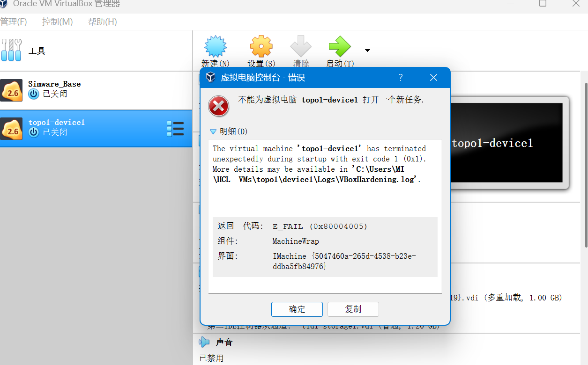Click 确定 button in error dialog
The image size is (588, 365).
tap(297, 309)
